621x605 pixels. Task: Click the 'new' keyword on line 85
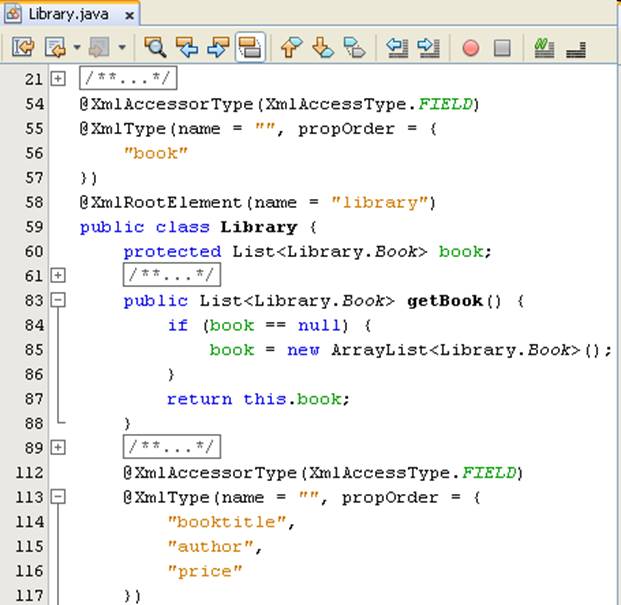pyautogui.click(x=303, y=350)
